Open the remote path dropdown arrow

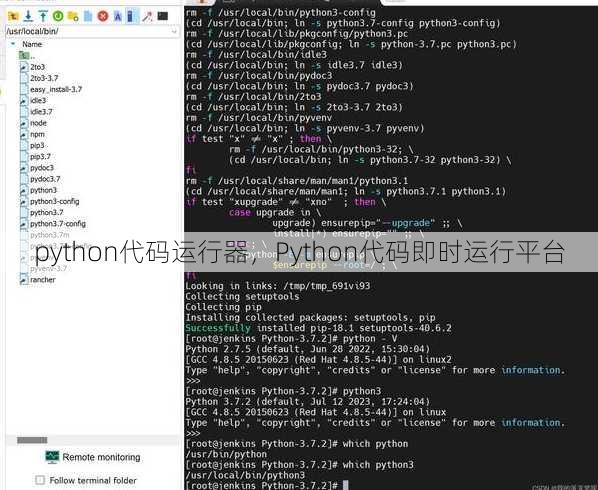(x=175, y=31)
